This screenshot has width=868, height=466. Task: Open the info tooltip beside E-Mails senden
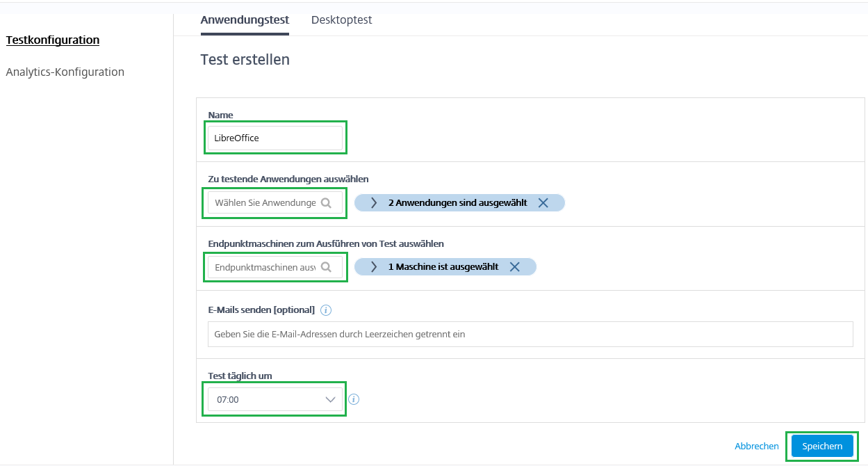pos(326,310)
